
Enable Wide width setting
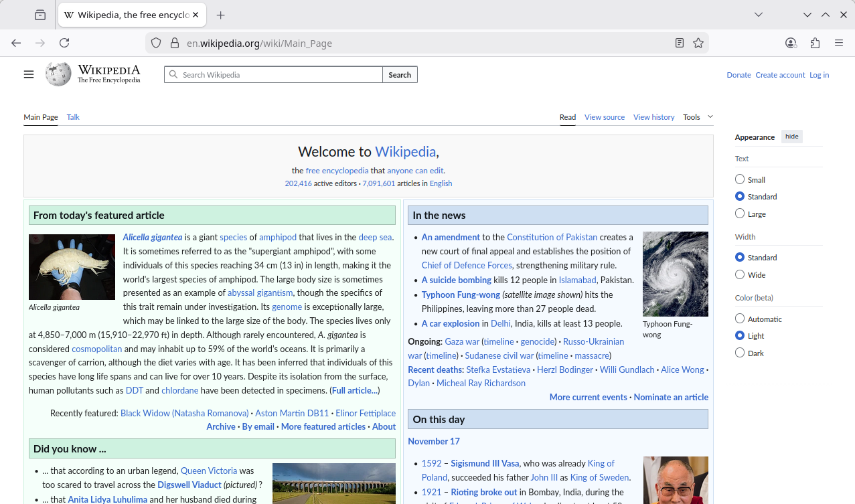[740, 274]
